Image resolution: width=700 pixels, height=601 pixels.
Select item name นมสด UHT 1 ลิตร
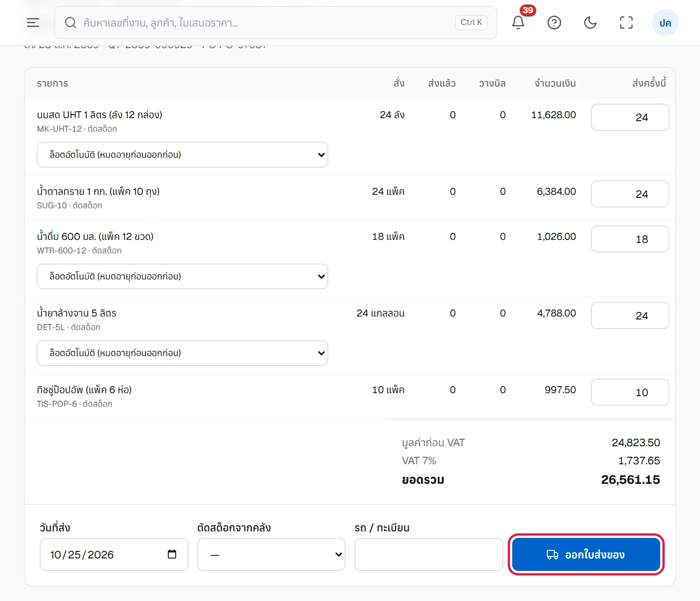100,115
